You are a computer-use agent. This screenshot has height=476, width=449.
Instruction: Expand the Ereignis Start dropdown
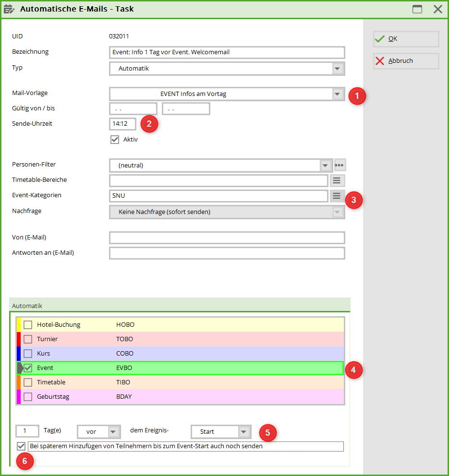(x=244, y=432)
